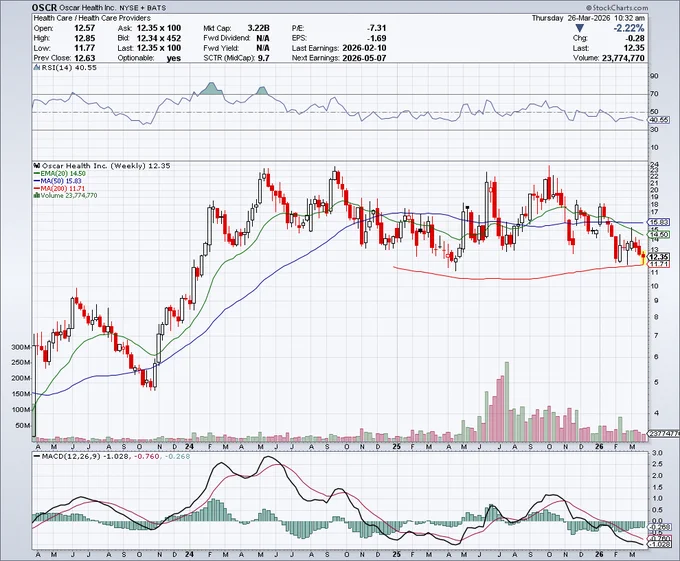Click the MACD(12,26,9) indicator label

(x=111, y=456)
